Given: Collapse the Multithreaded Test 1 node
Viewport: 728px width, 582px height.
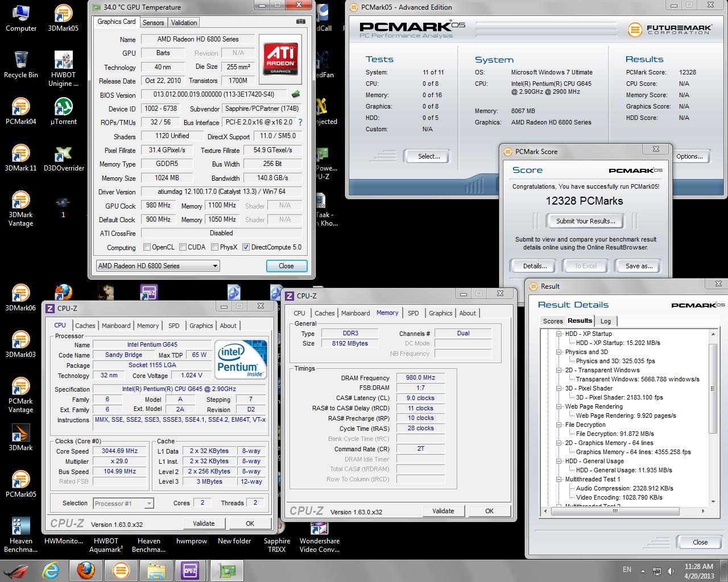Looking at the screenshot, I should [x=559, y=479].
